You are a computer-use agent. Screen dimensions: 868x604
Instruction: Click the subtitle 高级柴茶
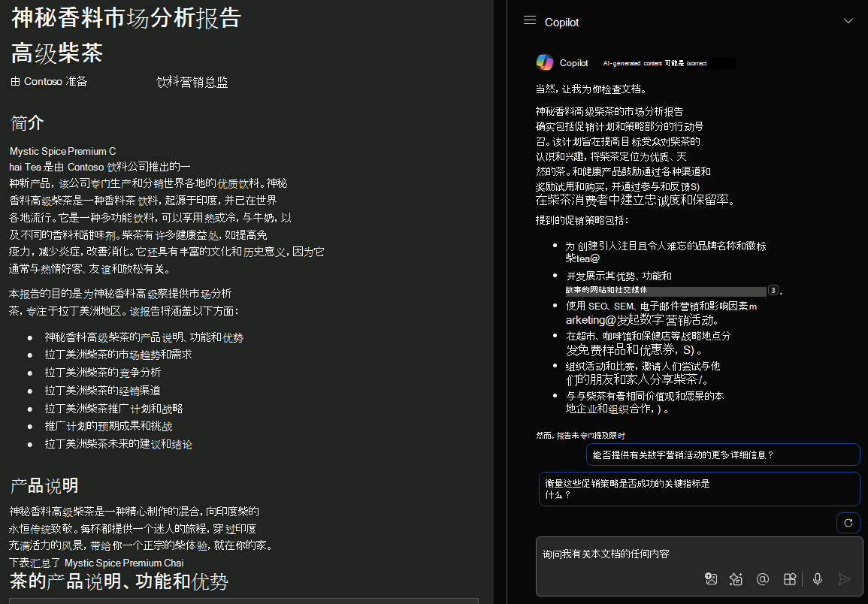click(57, 53)
